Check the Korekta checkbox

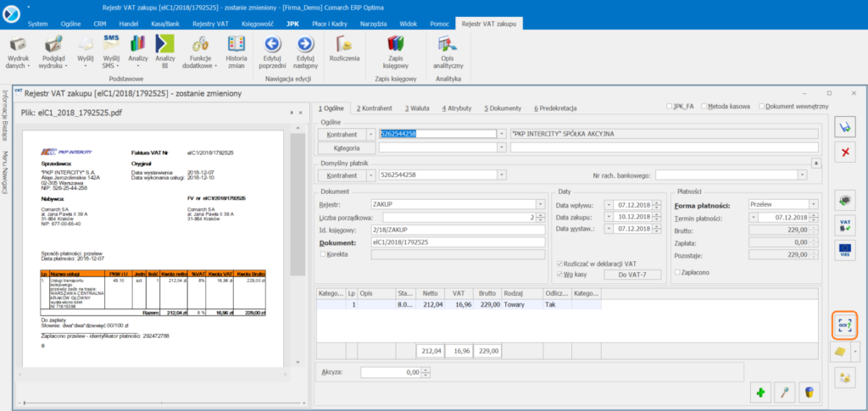tap(323, 254)
